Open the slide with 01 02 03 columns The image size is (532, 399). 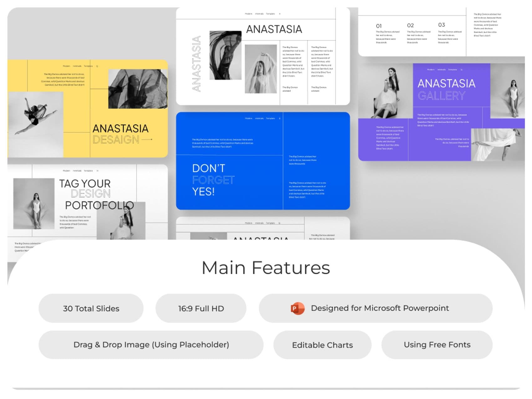pyautogui.click(x=441, y=32)
